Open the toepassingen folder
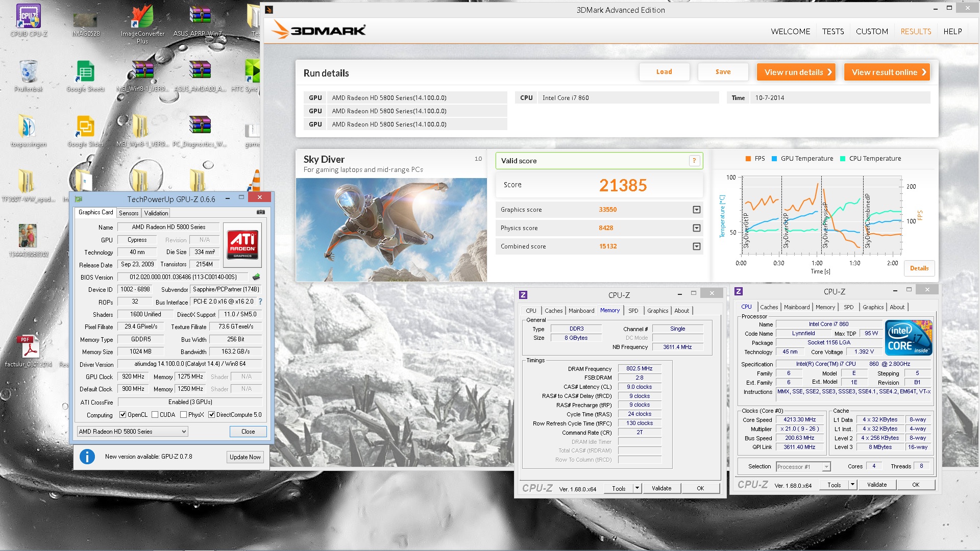Screen dimensions: 980x551 pos(28,131)
